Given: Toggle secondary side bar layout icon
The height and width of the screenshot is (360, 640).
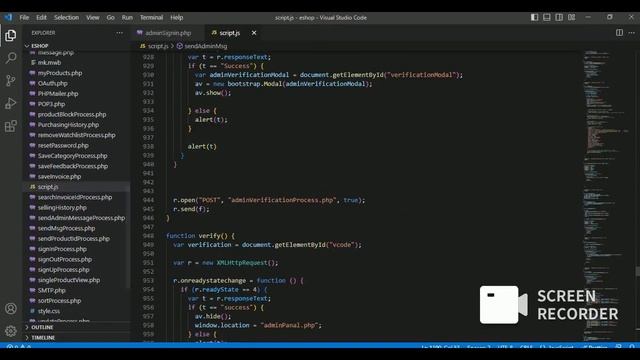Looking at the screenshot, I should 559,17.
